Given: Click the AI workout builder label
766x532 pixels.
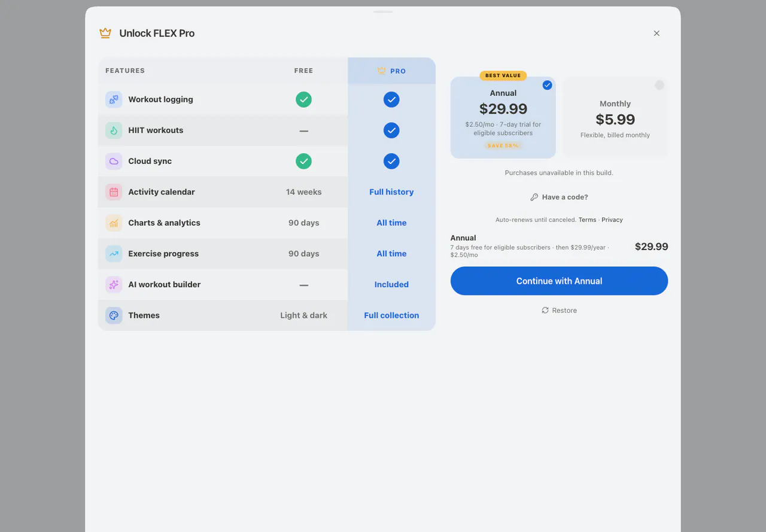Looking at the screenshot, I should (165, 284).
